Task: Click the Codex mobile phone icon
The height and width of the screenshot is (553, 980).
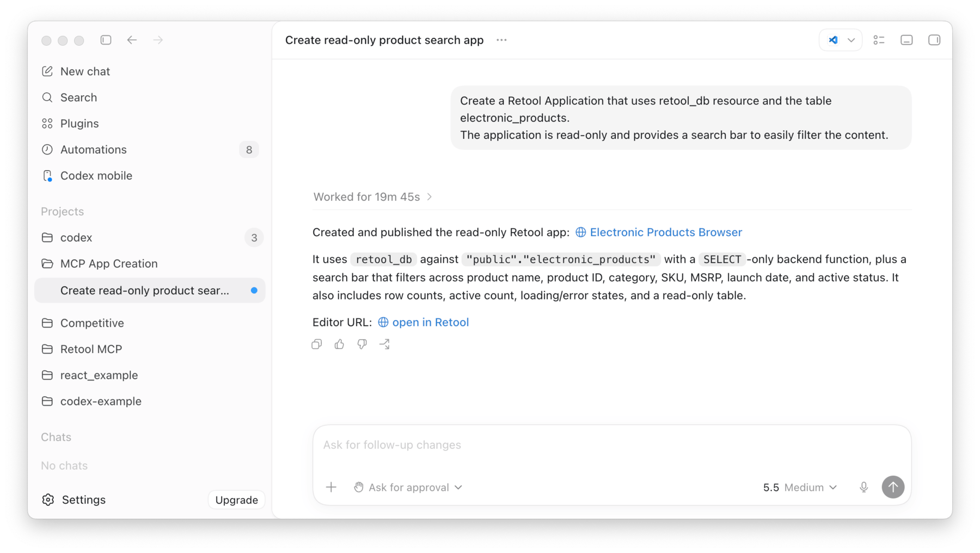Action: click(47, 176)
